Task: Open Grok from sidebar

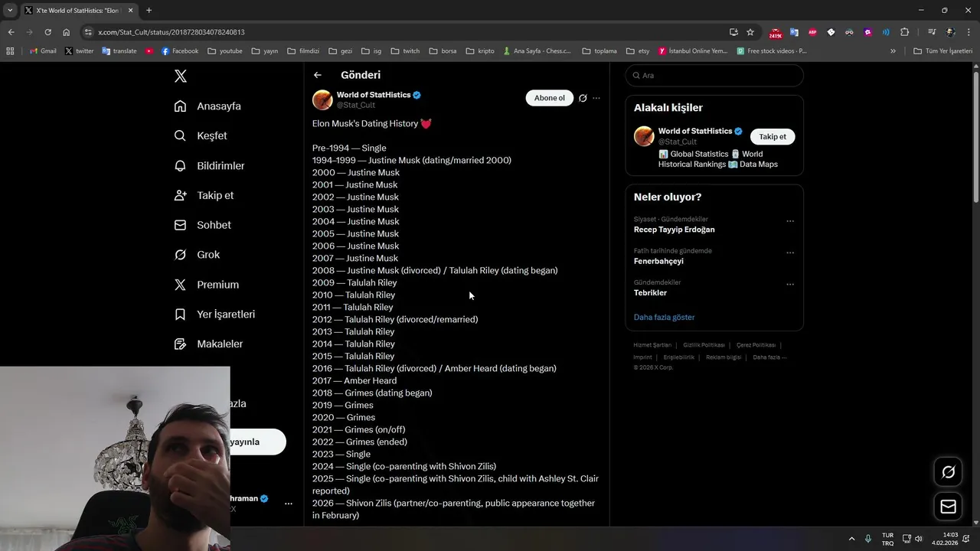Action: pos(197,255)
